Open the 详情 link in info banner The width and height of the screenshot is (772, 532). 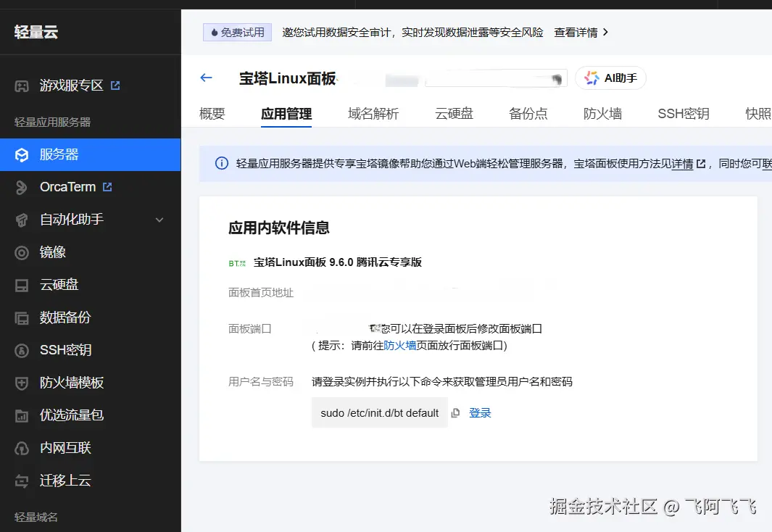click(682, 163)
